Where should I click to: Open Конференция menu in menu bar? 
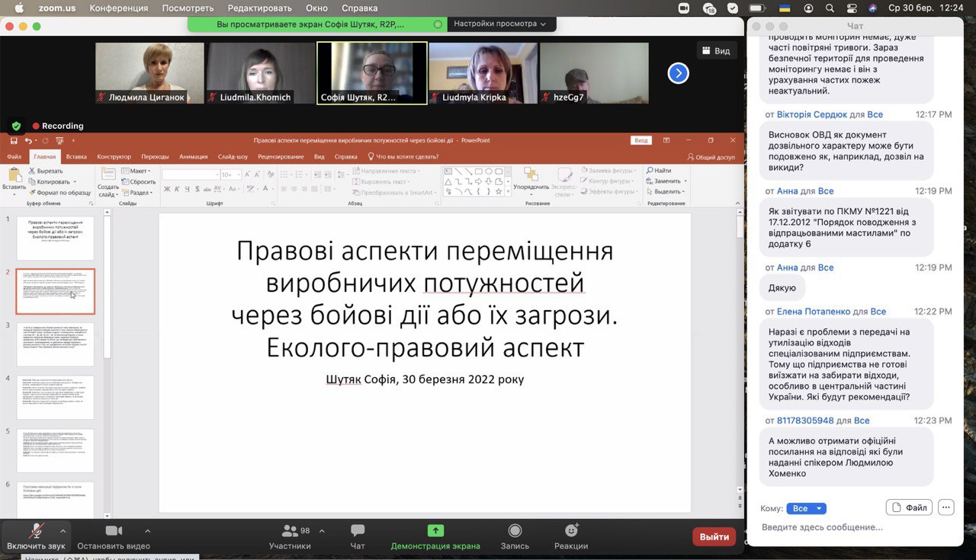point(118,8)
